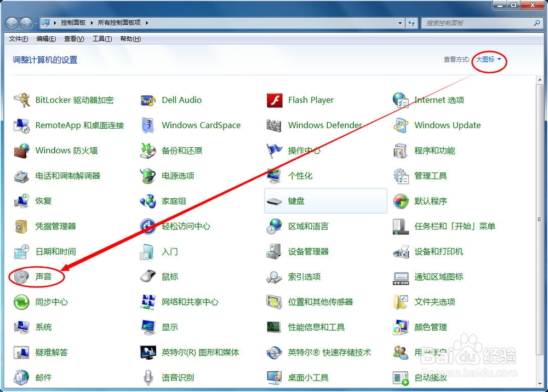This screenshot has width=548, height=392.
Task: Open the Windows Update icon
Action: click(x=401, y=125)
